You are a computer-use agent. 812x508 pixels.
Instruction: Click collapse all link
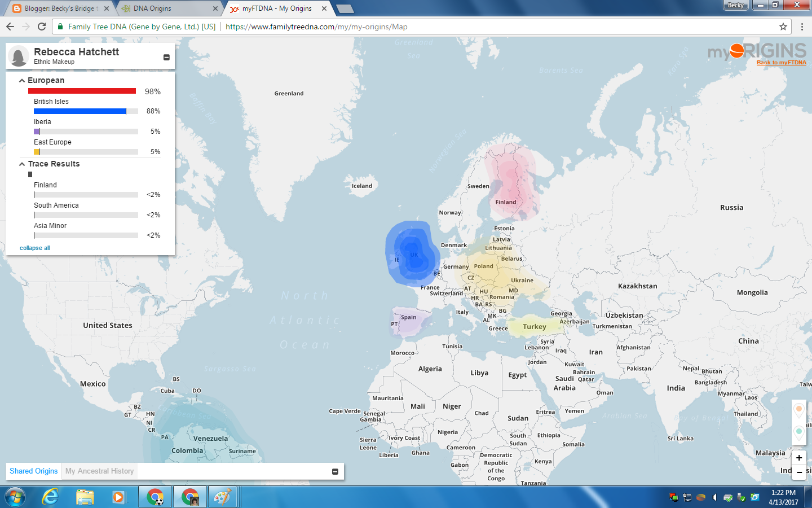coord(34,248)
